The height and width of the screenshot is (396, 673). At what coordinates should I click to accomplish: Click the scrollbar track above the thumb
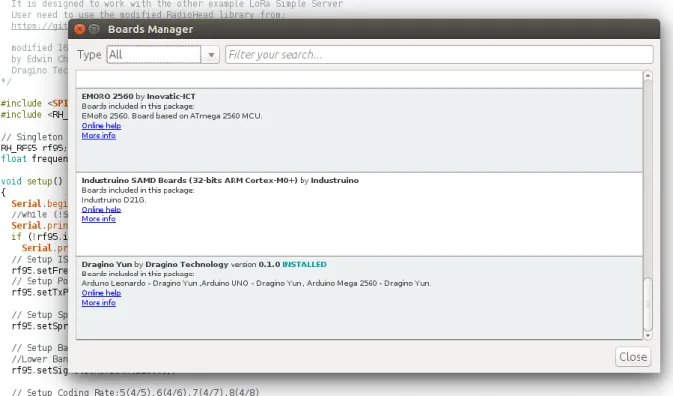click(x=648, y=179)
